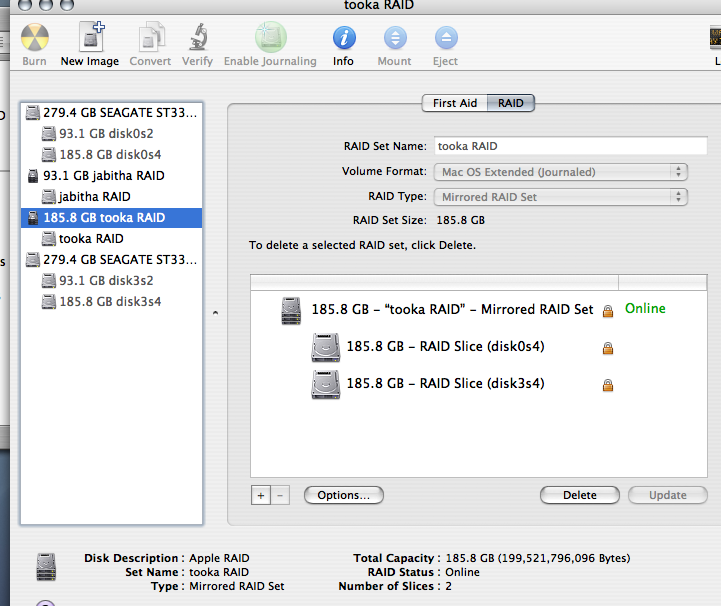Select the tooka RAID volume in sidebar
The width and height of the screenshot is (721, 606).
pos(111,239)
